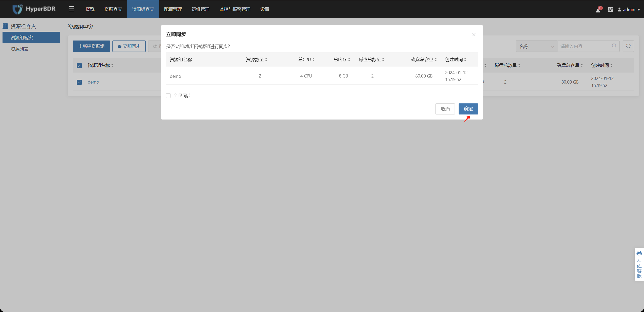Click the 资源组容灾 sidebar grid icon
Screen dimensions: 644x312
coord(5,26)
